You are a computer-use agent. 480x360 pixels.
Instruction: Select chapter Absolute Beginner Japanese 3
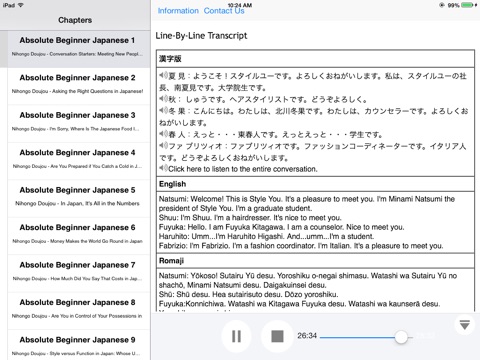[79, 124]
